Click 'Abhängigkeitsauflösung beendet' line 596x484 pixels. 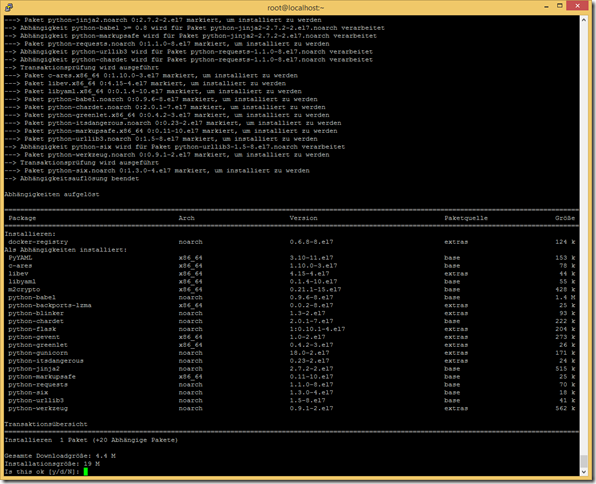tap(72, 179)
